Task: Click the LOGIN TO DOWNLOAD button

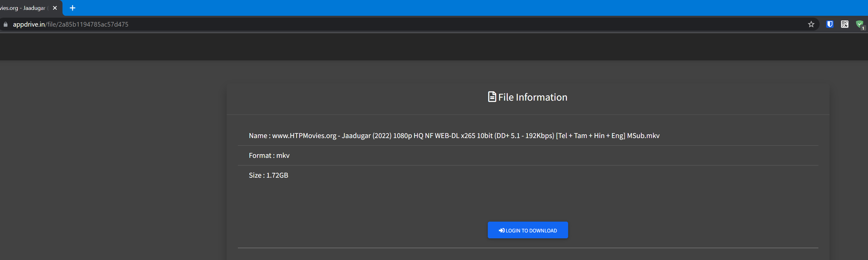Action: [528, 230]
